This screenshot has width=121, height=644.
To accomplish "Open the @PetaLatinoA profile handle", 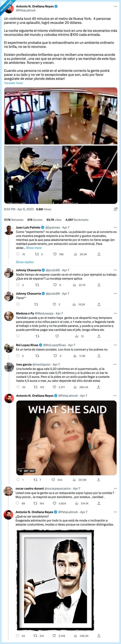I will coord(26,11).
